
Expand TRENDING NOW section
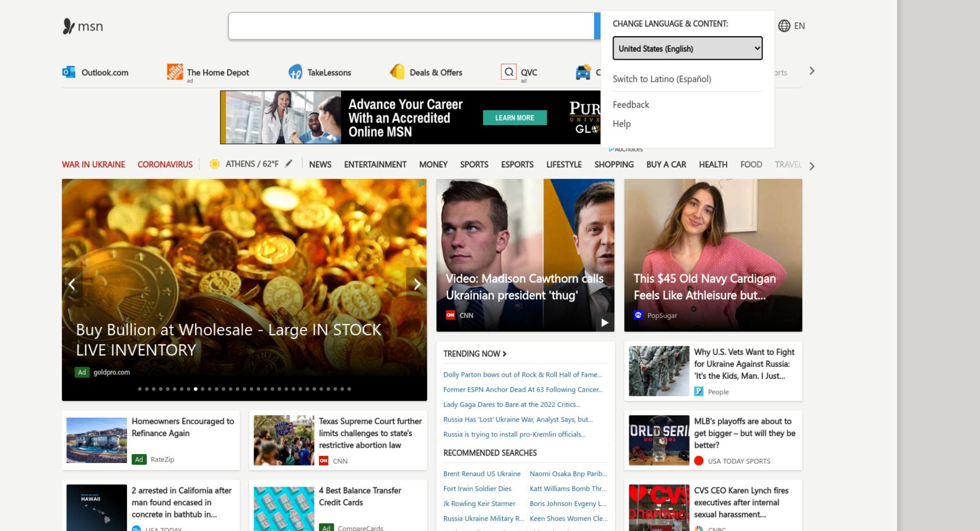click(x=475, y=353)
